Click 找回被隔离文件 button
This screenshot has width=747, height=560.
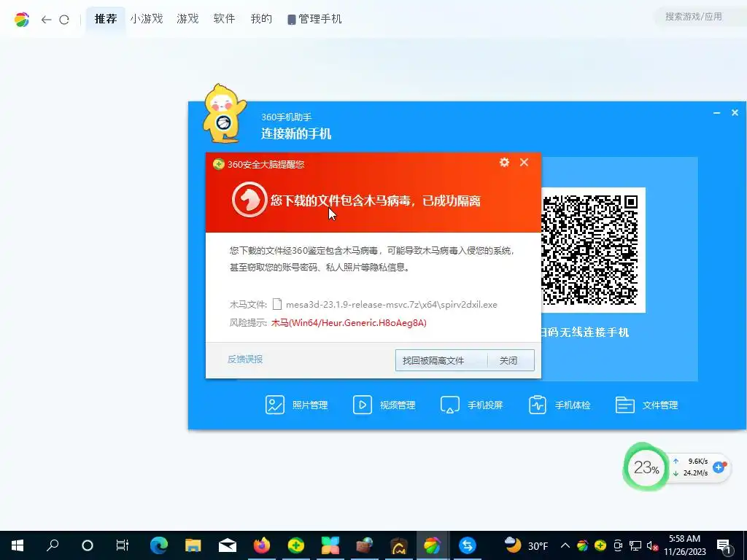433,360
